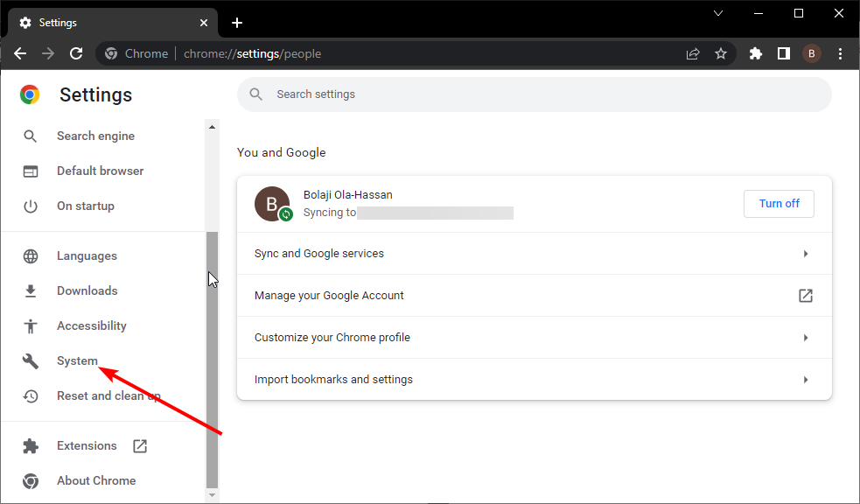Open Customize your Chrome profile row

click(535, 337)
